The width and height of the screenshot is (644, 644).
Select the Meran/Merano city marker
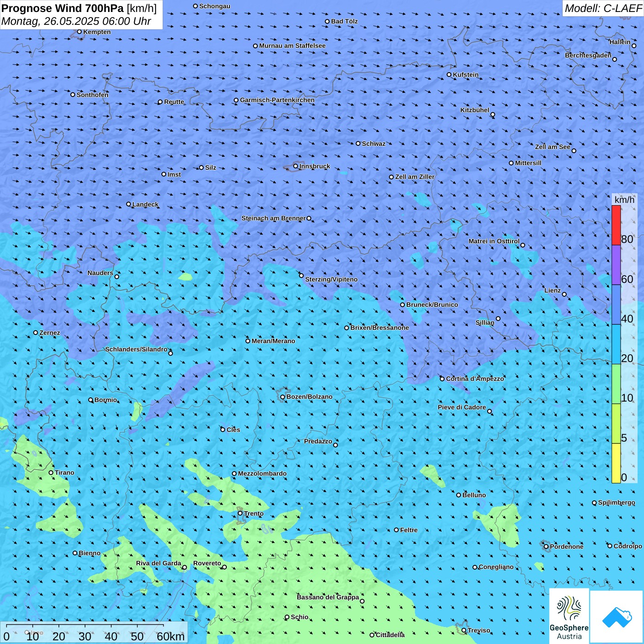pos(248,341)
